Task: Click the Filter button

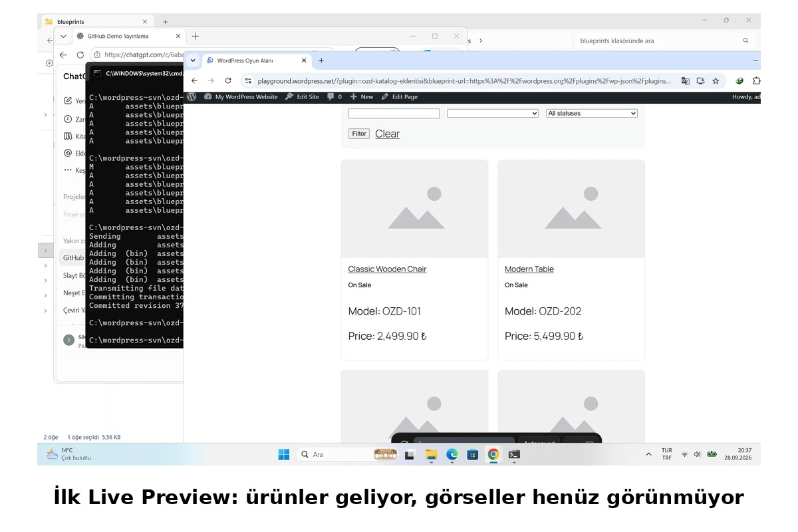Action: 359,134
